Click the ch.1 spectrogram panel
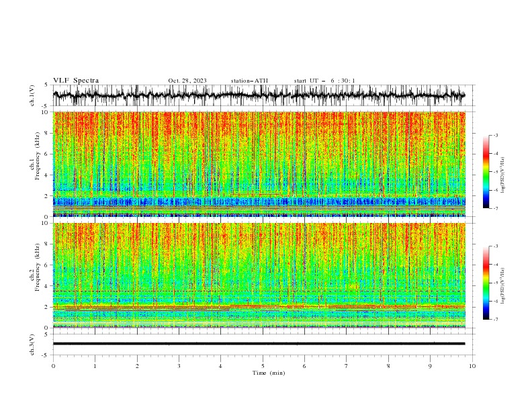532x411 pixels. coord(259,164)
